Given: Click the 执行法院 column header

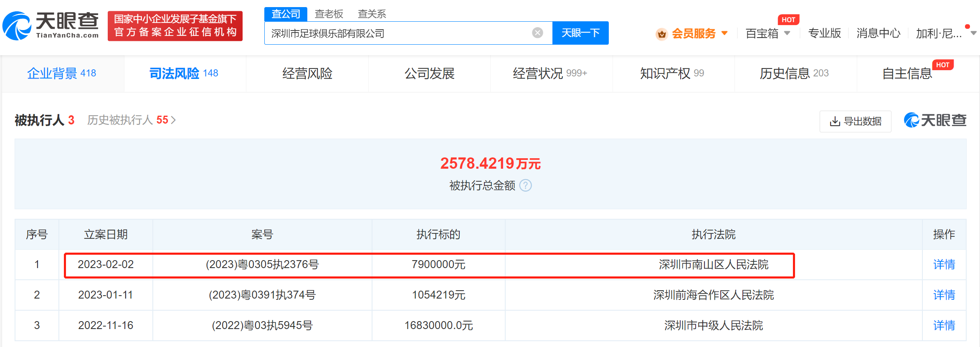Looking at the screenshot, I should point(714,234).
